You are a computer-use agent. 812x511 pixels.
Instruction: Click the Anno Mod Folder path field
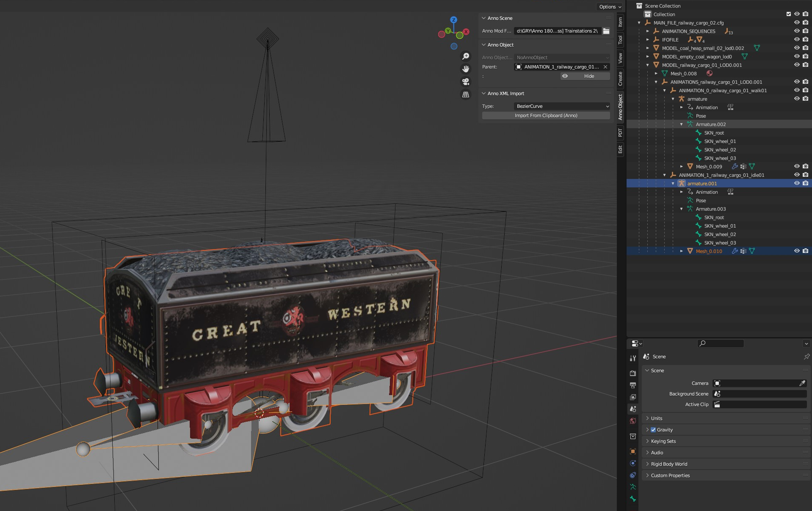557,31
